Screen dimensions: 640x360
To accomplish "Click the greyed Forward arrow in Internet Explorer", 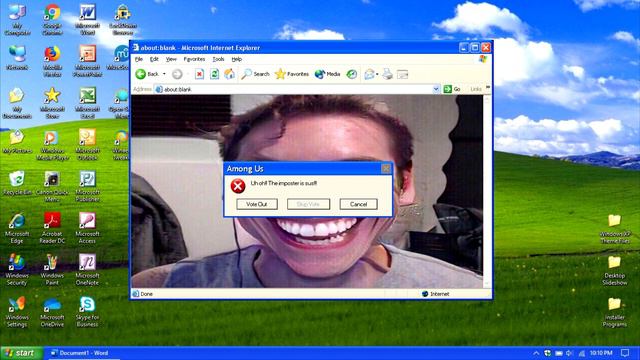I will click(177, 74).
